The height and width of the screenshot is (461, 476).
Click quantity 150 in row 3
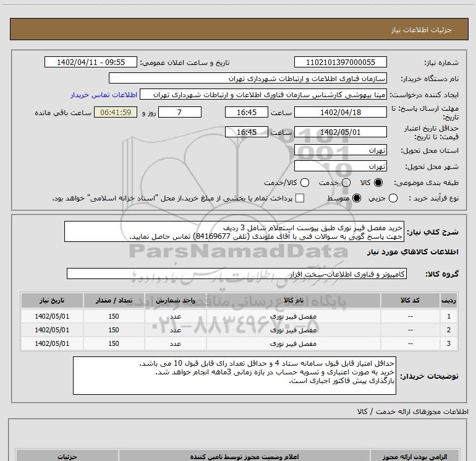(114, 343)
